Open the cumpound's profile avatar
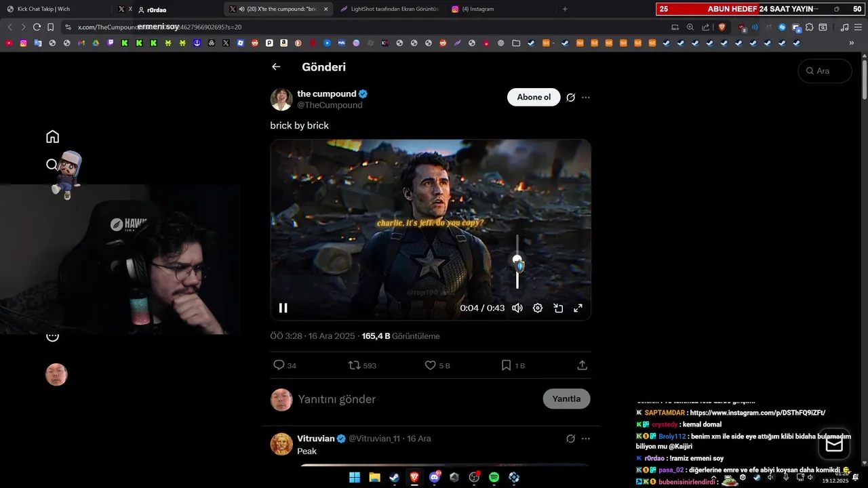Image resolution: width=868 pixels, height=488 pixels. pyautogui.click(x=281, y=99)
